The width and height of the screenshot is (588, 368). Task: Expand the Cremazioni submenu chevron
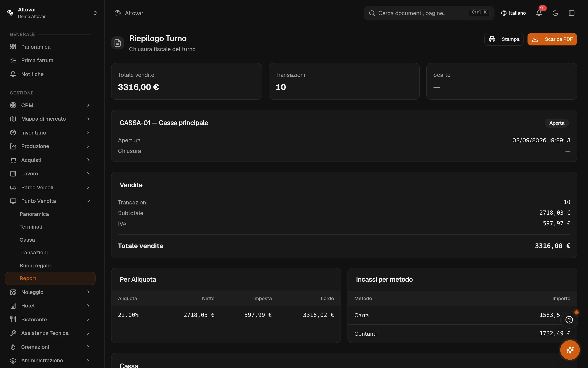pyautogui.click(x=88, y=347)
